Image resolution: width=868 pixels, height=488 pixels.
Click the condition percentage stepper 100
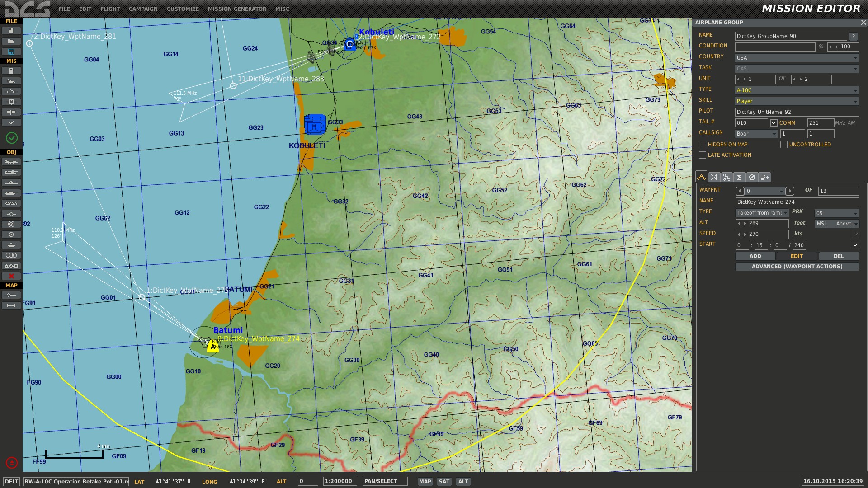coord(843,47)
